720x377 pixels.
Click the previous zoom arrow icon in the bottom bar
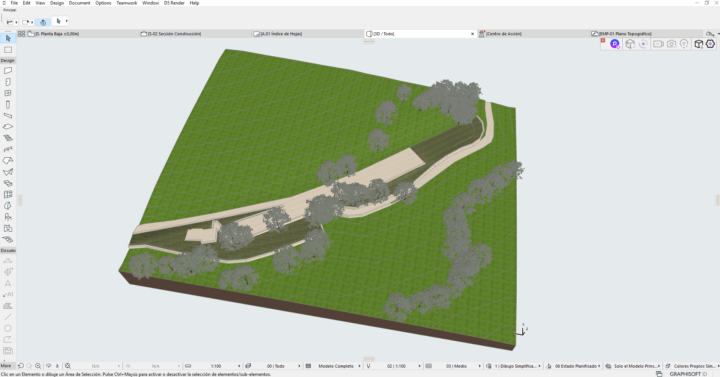(21, 366)
